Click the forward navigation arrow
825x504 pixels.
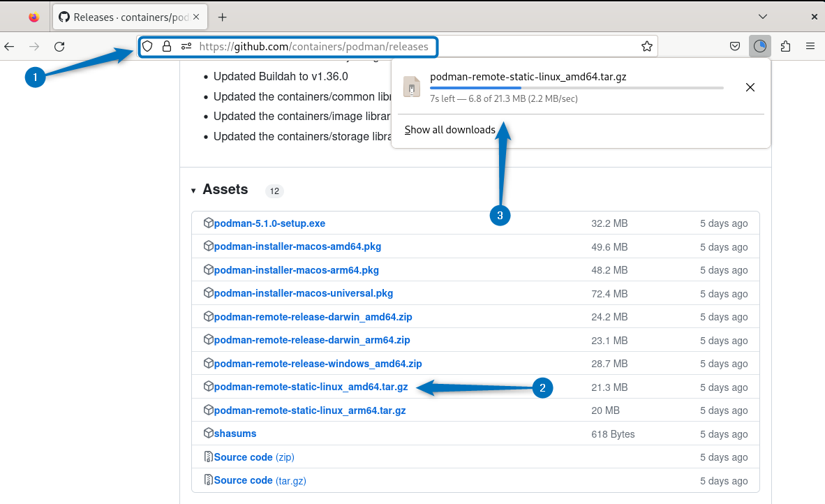pyautogui.click(x=34, y=46)
